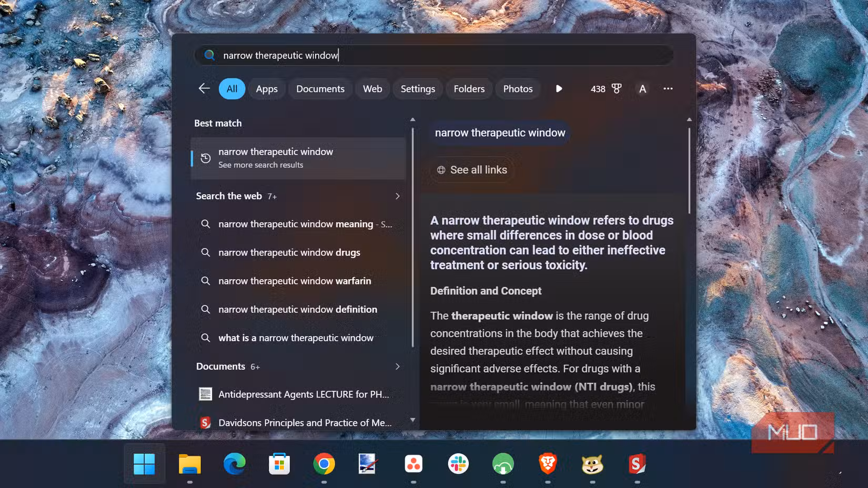Screen dimensions: 868x488
Task: Open the red-dots app icon on taskbar
Action: coord(413,464)
